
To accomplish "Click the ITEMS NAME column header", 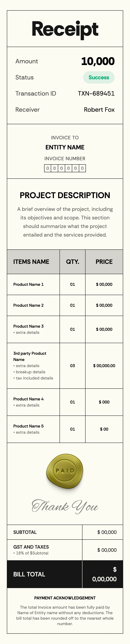I will coord(31,262).
